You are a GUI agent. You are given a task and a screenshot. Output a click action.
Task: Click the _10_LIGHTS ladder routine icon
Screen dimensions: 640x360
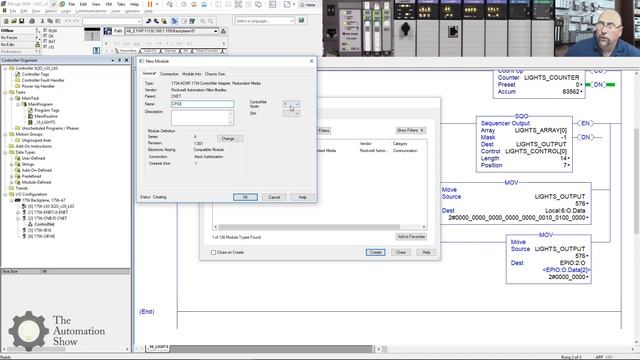[x=30, y=122]
